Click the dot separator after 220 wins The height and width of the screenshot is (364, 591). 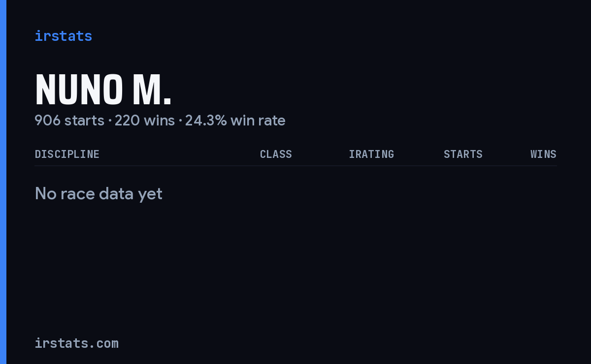pos(180,121)
